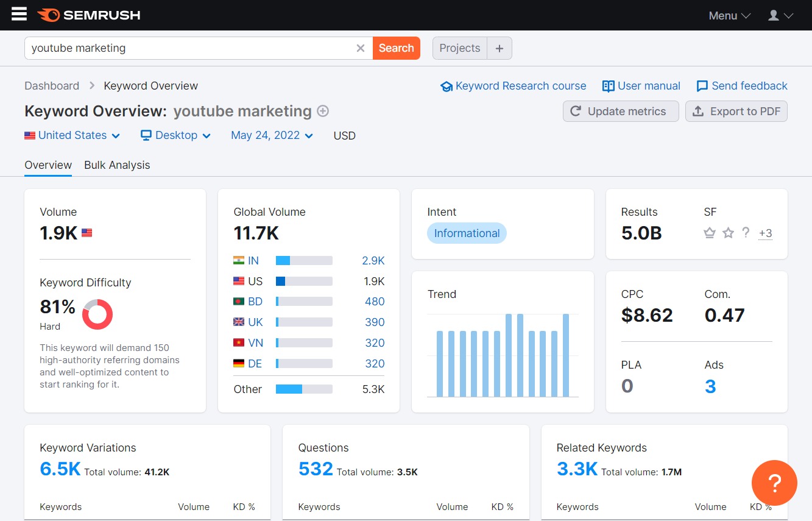This screenshot has height=521, width=812.
Task: Go to Dashboard breadcrumb
Action: (52, 86)
